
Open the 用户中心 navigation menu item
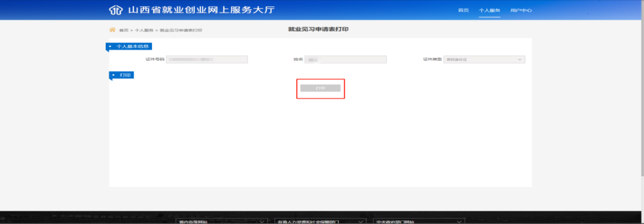(521, 10)
